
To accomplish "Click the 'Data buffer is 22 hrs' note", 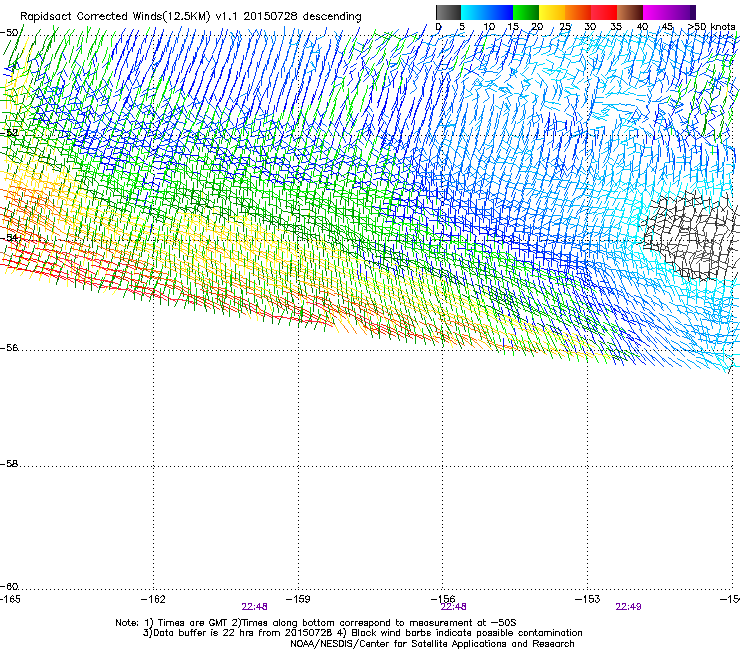I will point(362,633).
